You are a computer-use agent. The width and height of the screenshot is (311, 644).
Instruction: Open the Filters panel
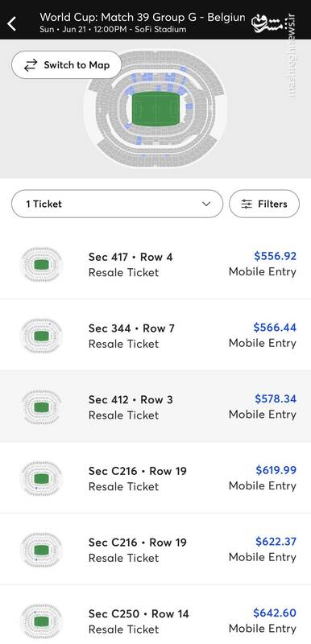tap(264, 204)
